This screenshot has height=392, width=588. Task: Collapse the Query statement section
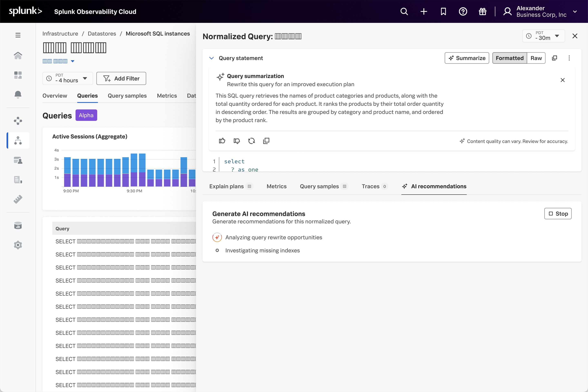pyautogui.click(x=212, y=58)
